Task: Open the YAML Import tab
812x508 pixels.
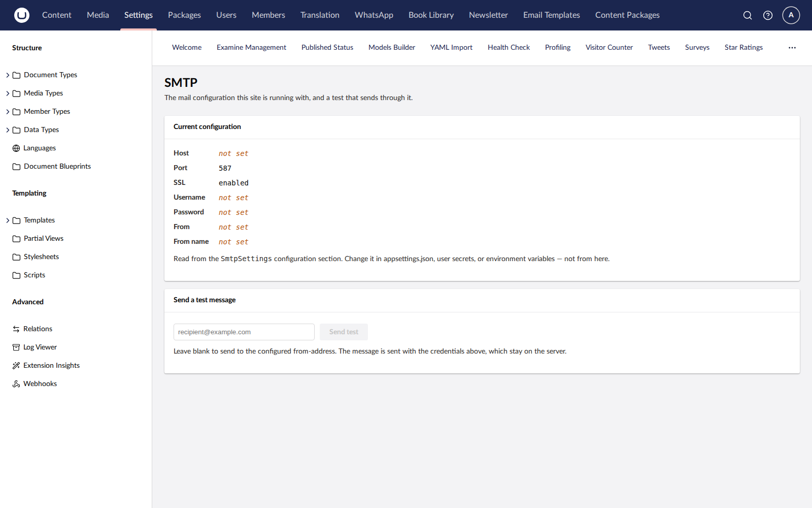Action: tap(451, 48)
